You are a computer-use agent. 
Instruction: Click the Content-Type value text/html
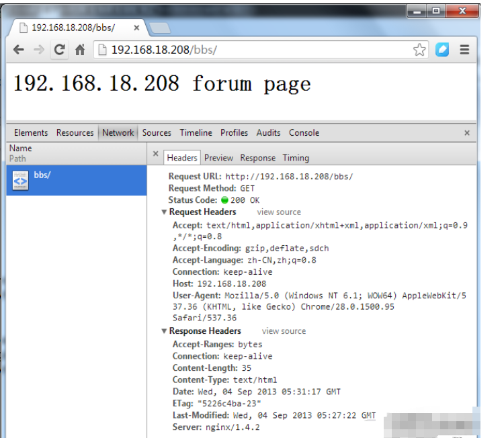click(255, 380)
